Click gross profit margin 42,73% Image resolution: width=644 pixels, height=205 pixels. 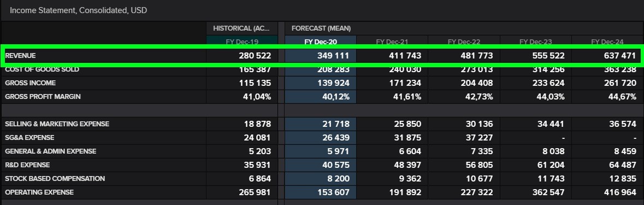click(479, 97)
